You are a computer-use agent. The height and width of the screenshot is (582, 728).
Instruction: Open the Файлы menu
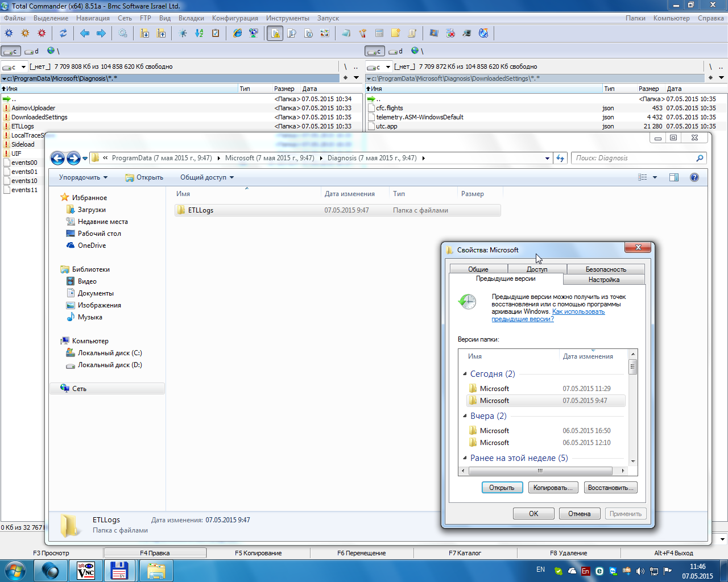click(15, 18)
